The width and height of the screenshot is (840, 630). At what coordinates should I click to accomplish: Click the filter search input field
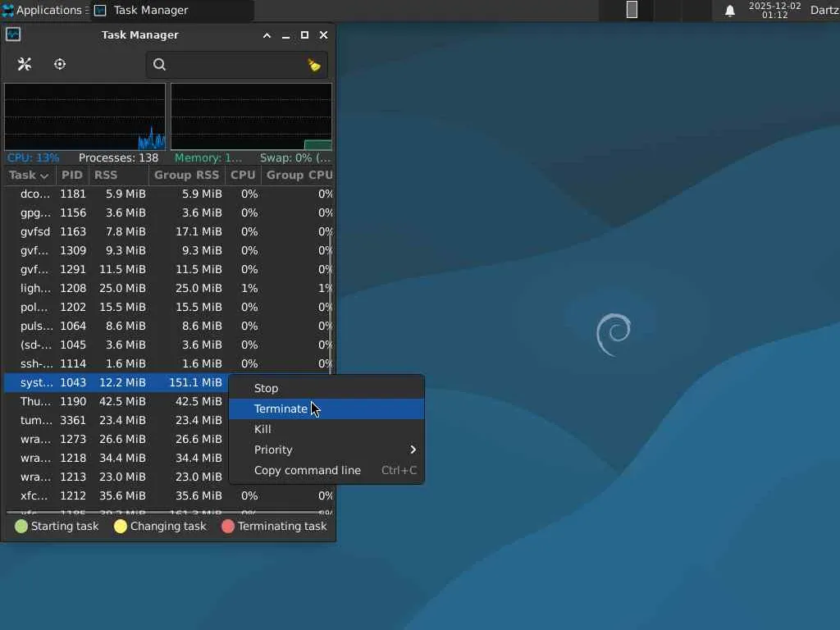(x=236, y=65)
